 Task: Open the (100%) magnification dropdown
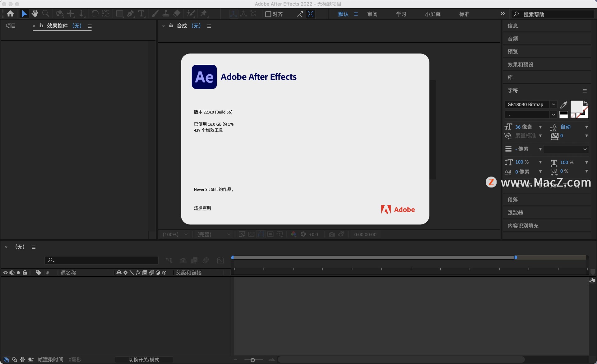click(175, 234)
